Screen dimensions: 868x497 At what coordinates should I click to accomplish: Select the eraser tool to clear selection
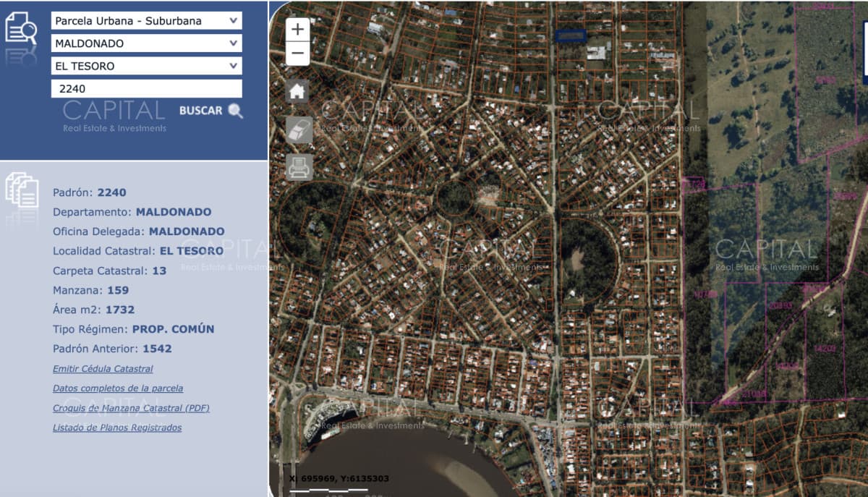pos(299,130)
